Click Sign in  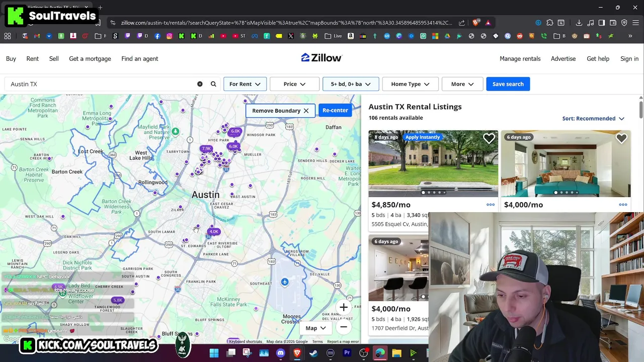(629, 59)
